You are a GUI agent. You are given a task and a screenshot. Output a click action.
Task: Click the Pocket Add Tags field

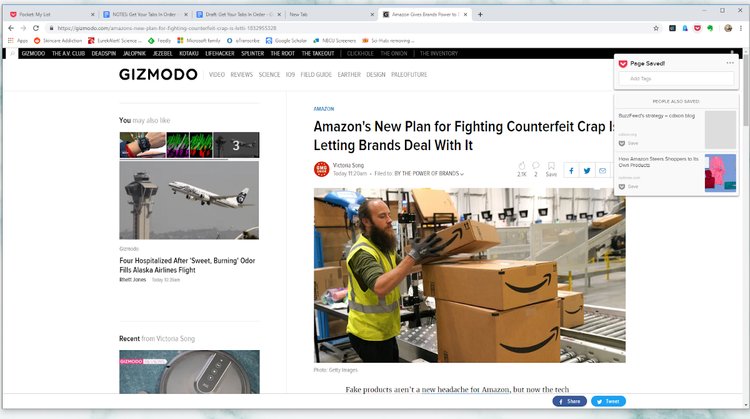[676, 78]
